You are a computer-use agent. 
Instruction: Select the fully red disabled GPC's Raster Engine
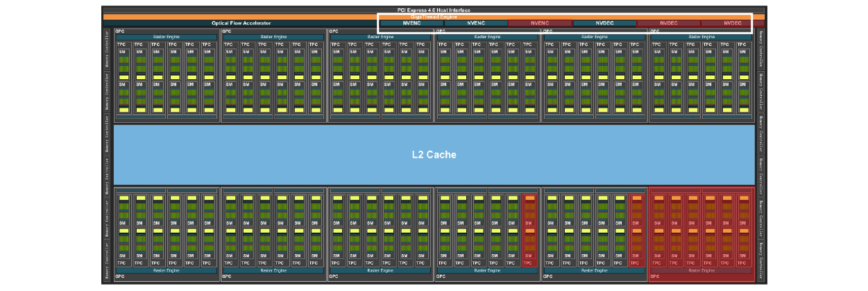[x=701, y=270]
